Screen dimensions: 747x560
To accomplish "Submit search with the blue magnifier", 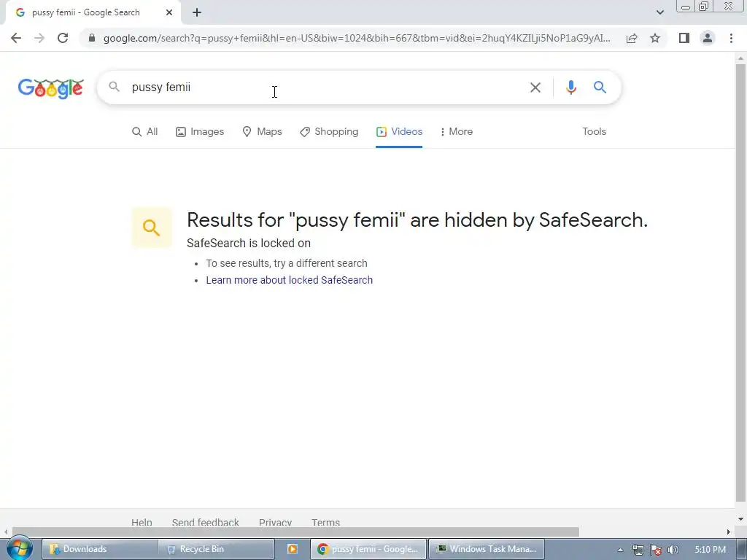I will (600, 87).
